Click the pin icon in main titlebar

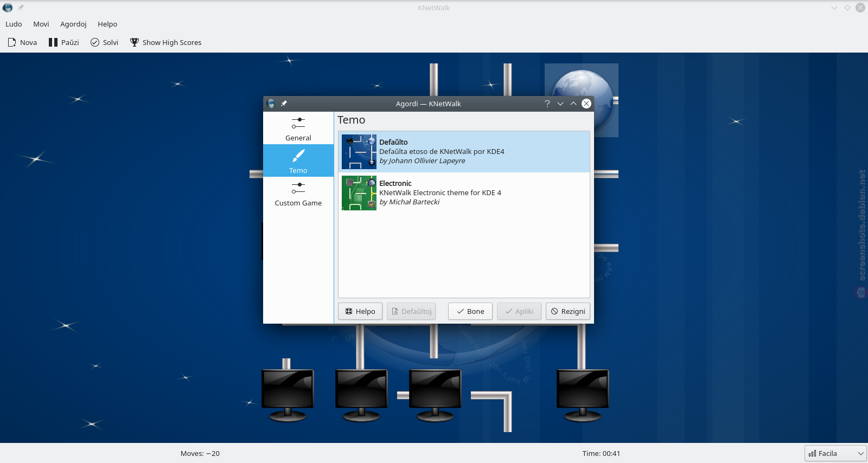[21, 8]
